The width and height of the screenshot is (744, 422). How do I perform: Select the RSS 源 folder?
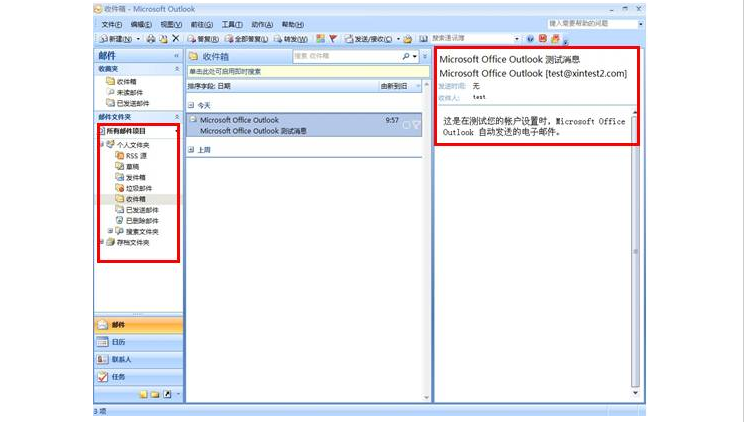point(131,156)
